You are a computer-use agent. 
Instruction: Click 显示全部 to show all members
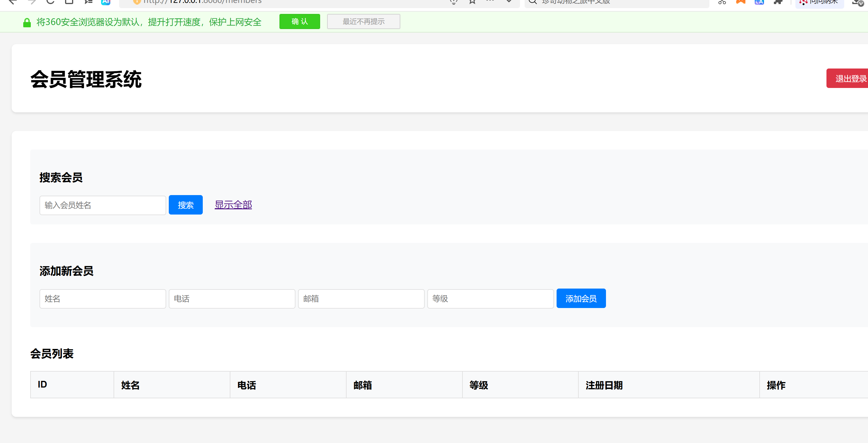[x=233, y=205]
